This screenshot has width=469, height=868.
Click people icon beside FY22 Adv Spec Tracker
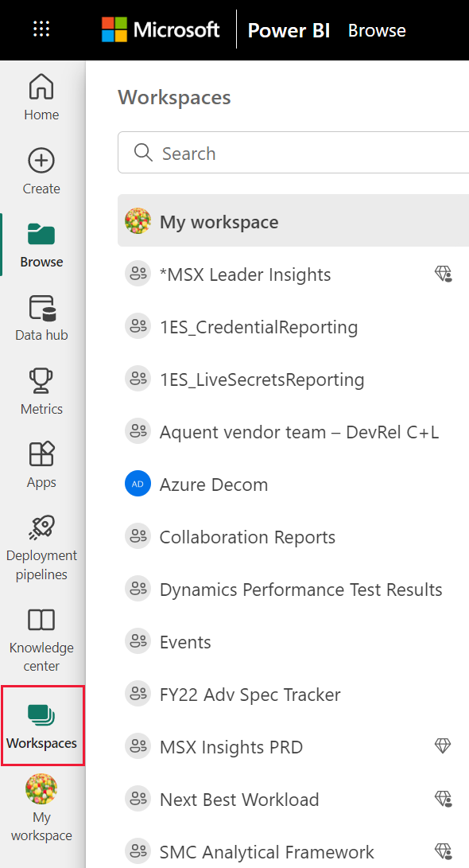point(138,695)
